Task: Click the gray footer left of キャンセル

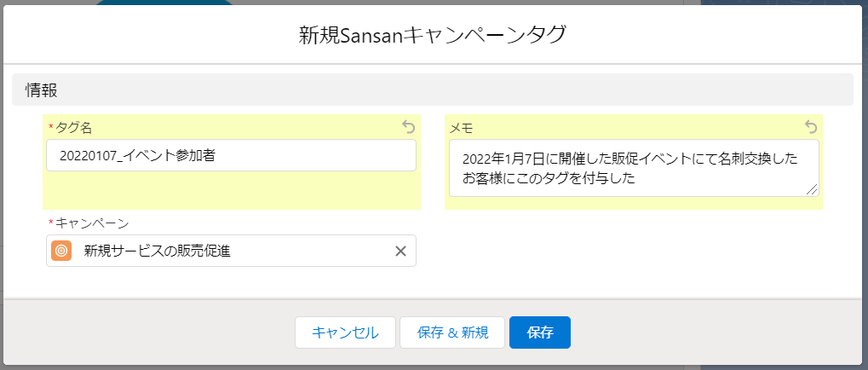Action: pos(145,332)
